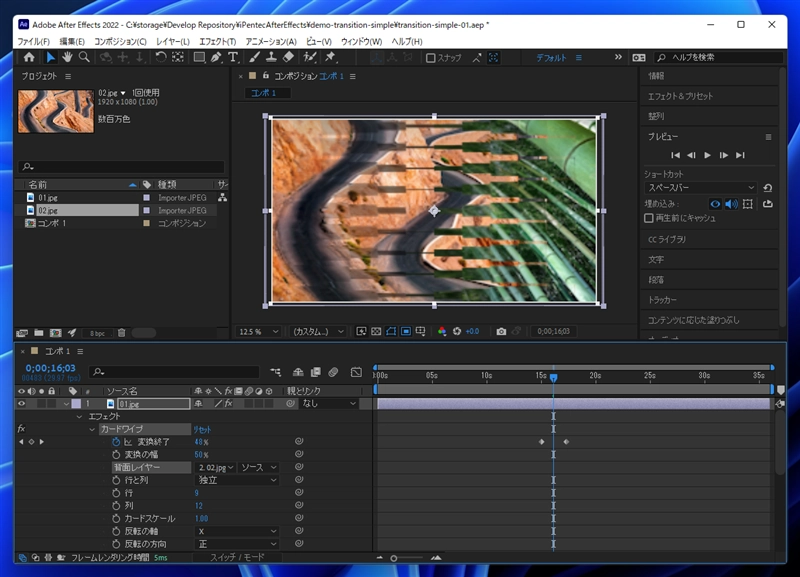Toggle the 変換終了 stopwatch

116,442
